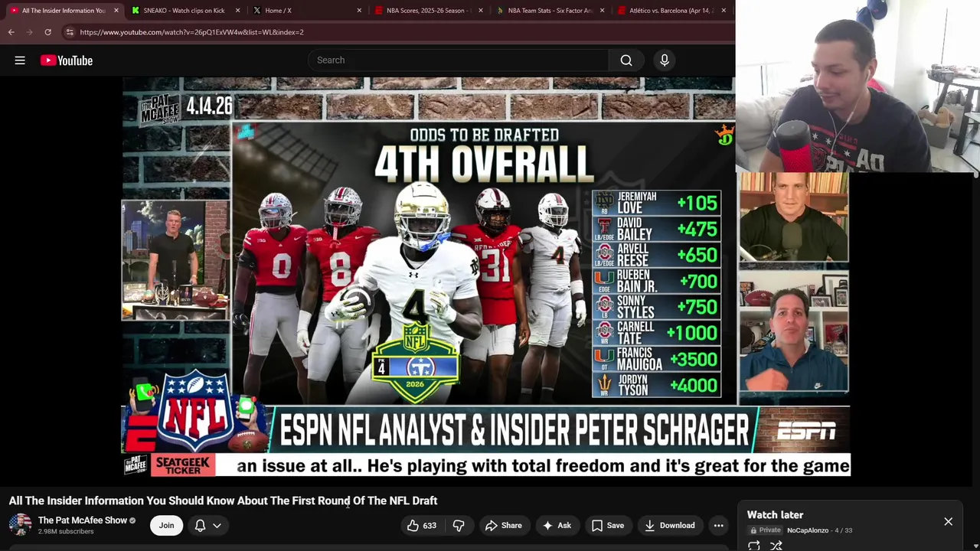980x551 pixels.
Task: Go to YouTube home via logo
Action: pos(67,60)
